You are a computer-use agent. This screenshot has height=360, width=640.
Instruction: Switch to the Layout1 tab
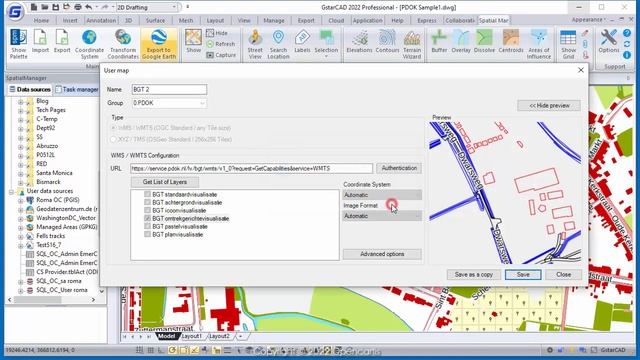[192, 336]
